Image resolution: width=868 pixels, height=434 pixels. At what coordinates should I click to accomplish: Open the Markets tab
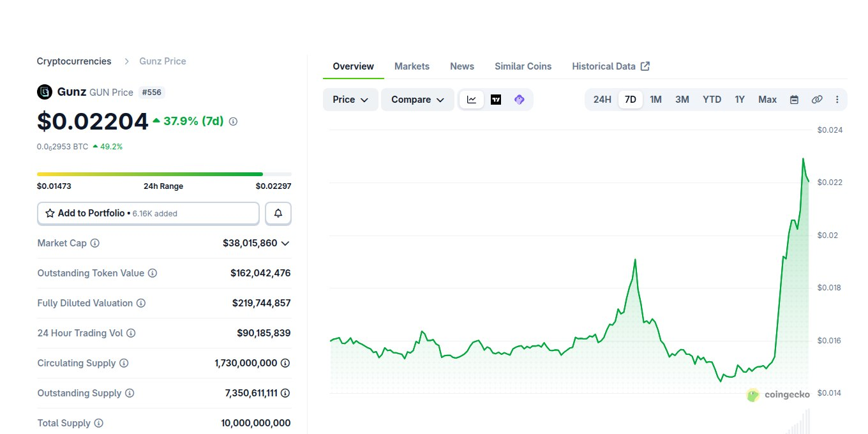coord(412,66)
